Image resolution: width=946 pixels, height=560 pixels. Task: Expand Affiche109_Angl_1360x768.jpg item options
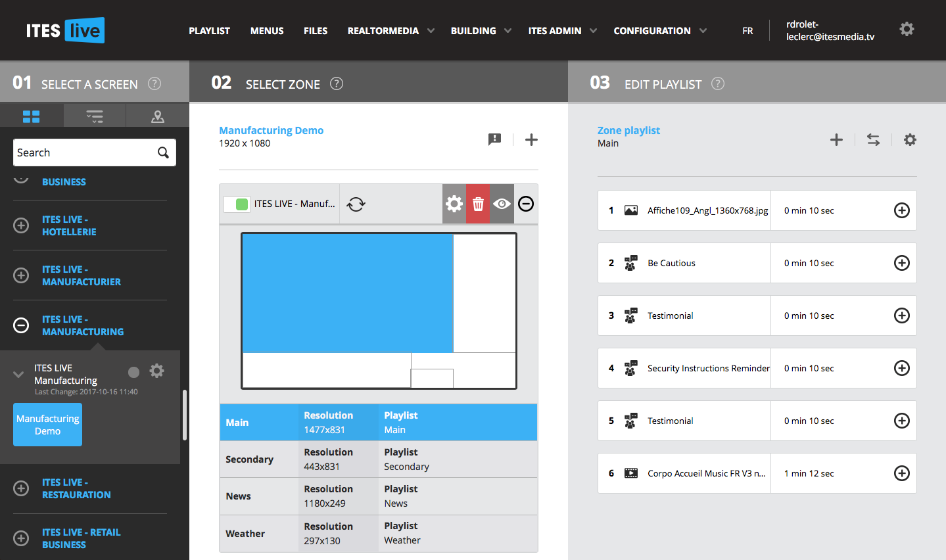pos(902,210)
